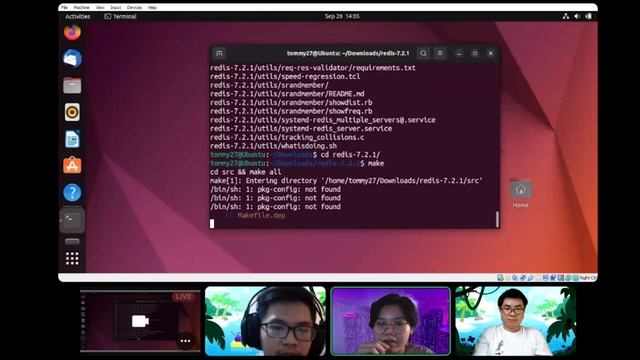
Task: Click the camera icon on screen share tile
Action: [140, 321]
